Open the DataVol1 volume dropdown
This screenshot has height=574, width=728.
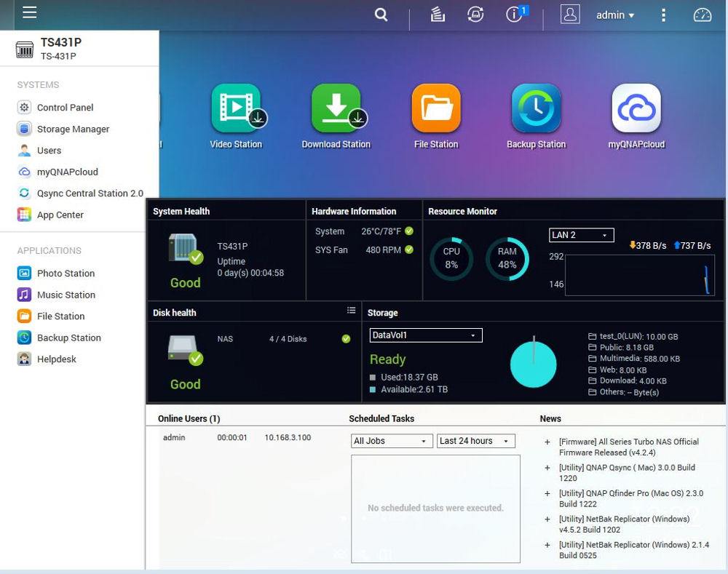426,335
